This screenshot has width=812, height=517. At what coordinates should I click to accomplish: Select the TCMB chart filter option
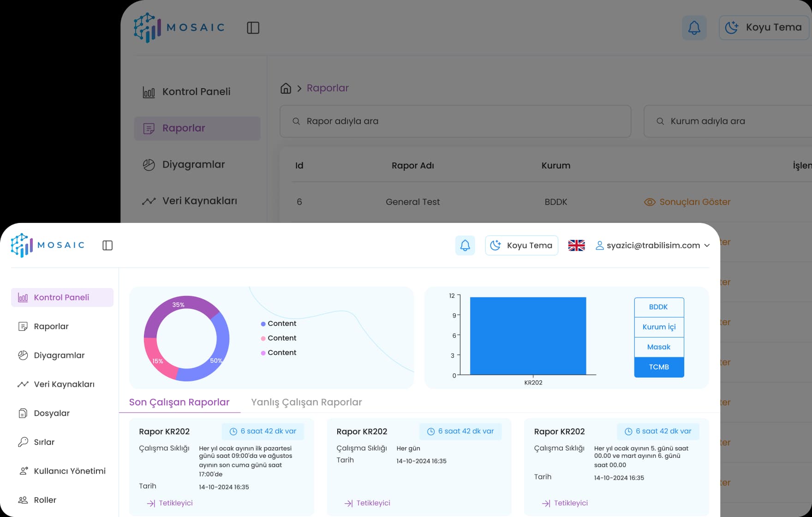pos(659,367)
